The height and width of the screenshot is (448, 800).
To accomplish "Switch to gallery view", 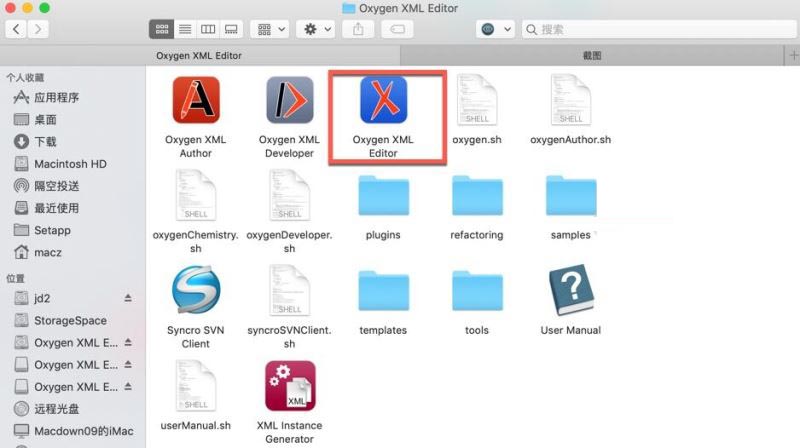I will coord(231,29).
